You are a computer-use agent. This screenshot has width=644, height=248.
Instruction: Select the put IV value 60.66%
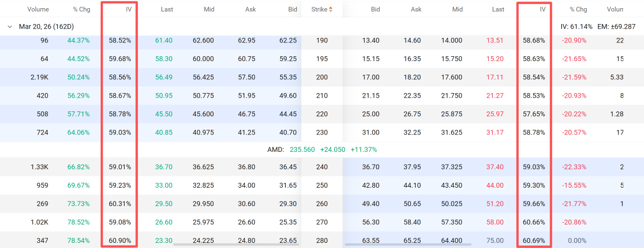(x=534, y=222)
